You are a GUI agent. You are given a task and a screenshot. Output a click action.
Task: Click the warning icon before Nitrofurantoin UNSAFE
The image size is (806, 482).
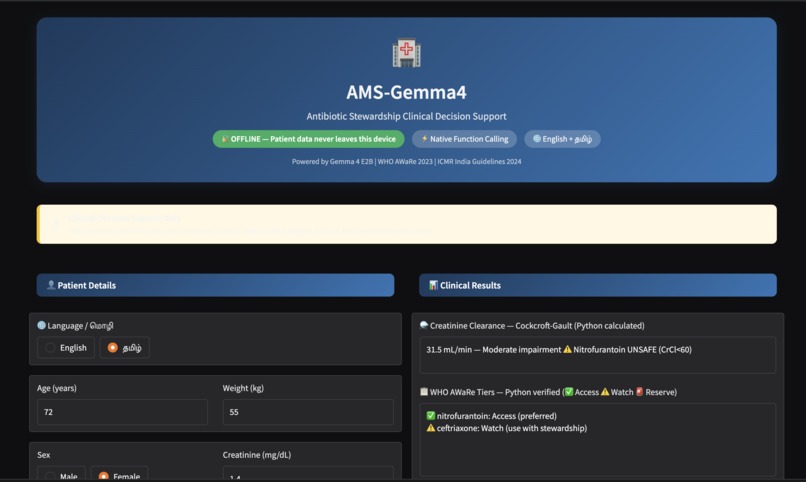pos(567,349)
